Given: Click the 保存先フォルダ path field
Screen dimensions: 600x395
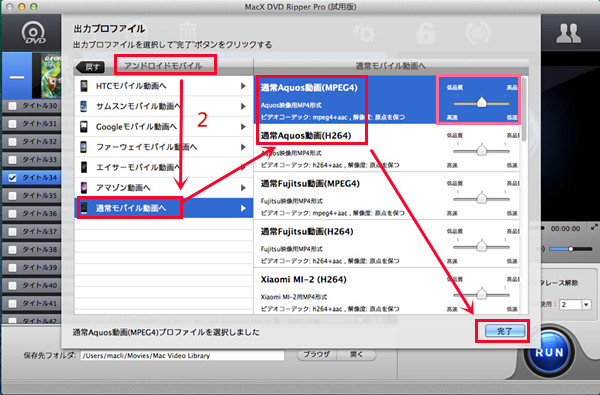Looking at the screenshot, I should (183, 355).
